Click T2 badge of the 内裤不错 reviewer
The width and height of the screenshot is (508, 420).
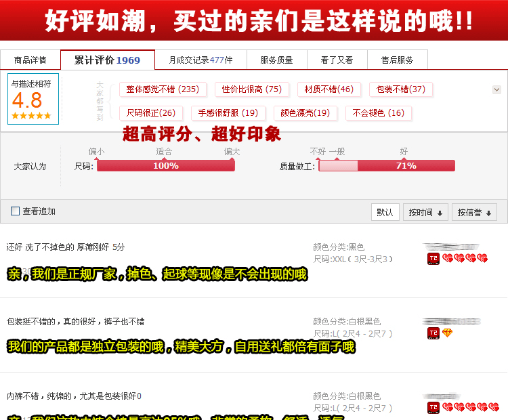[x=433, y=408]
